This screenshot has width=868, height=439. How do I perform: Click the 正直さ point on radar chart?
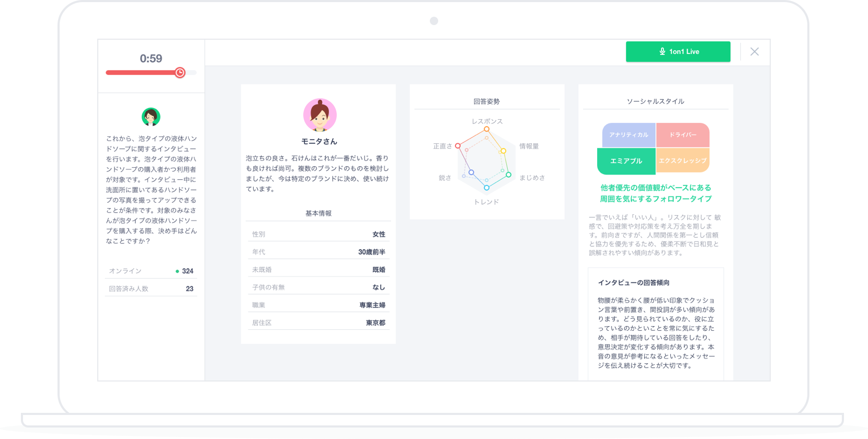pos(458,146)
